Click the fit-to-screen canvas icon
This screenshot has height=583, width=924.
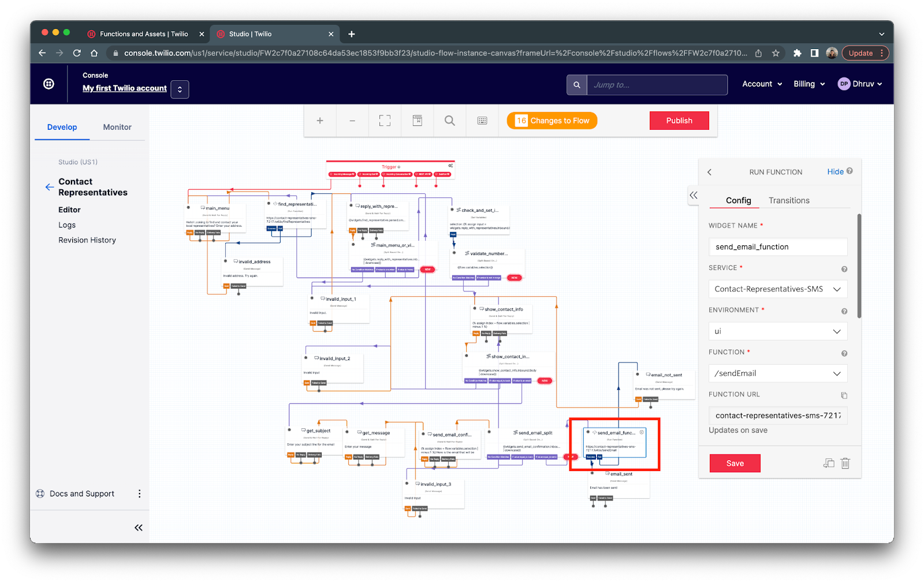click(x=385, y=121)
